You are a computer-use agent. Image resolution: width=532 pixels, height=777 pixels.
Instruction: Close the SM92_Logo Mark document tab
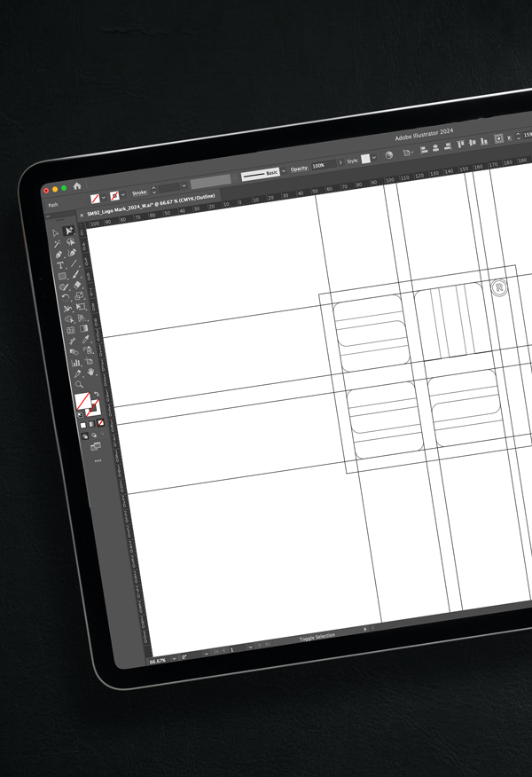[82, 215]
